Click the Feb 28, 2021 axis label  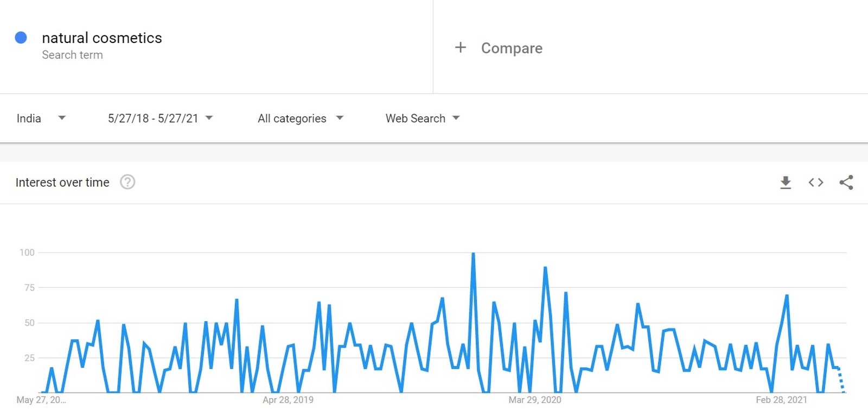[781, 400]
